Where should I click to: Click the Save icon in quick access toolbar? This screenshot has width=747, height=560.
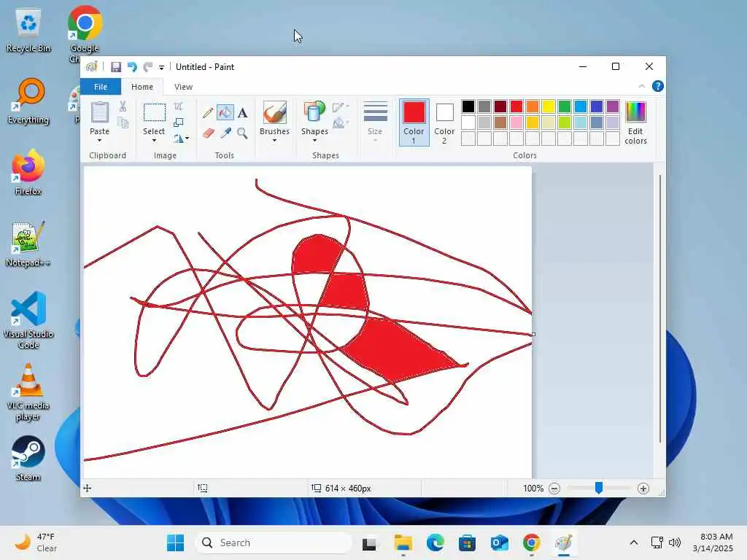(116, 67)
